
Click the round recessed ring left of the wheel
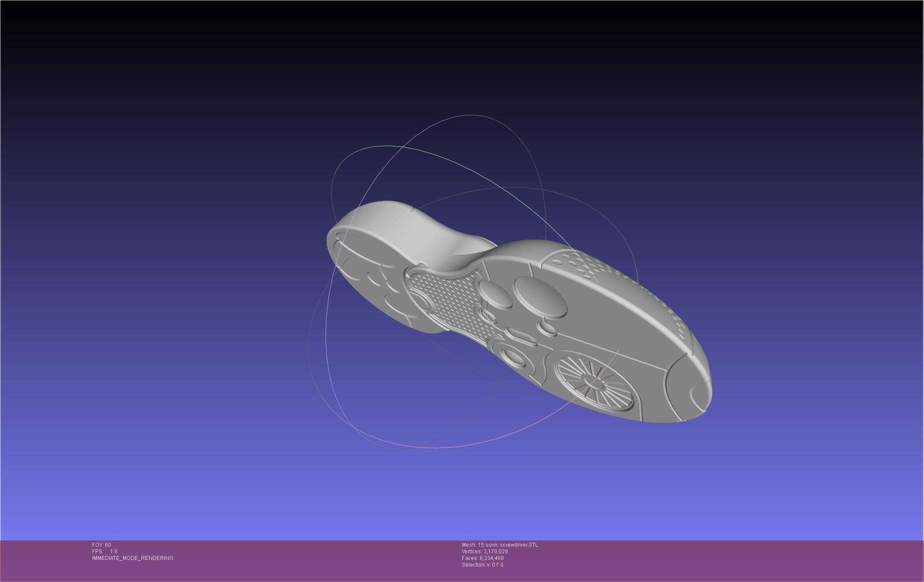click(514, 357)
